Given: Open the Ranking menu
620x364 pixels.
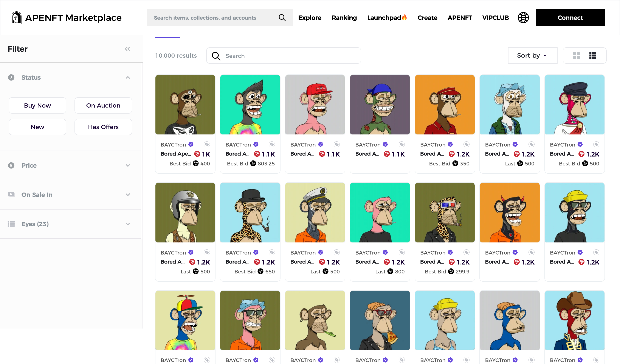Looking at the screenshot, I should (x=344, y=18).
